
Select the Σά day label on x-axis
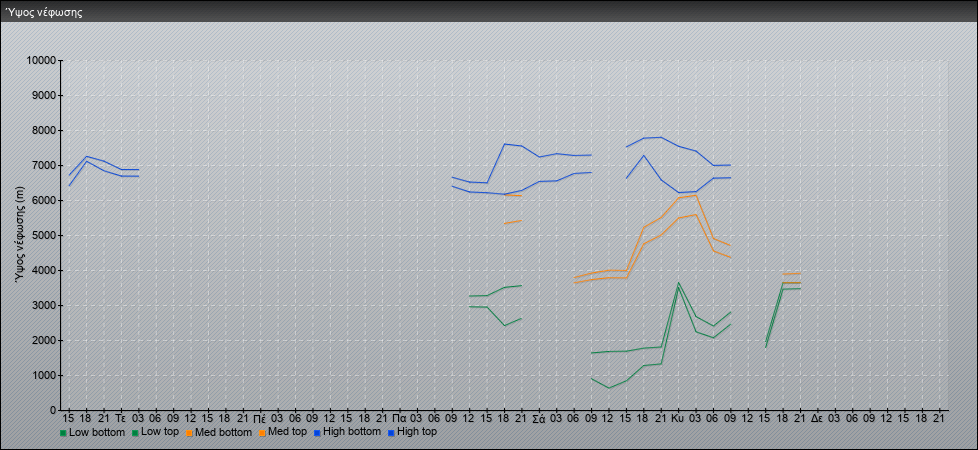(x=540, y=419)
